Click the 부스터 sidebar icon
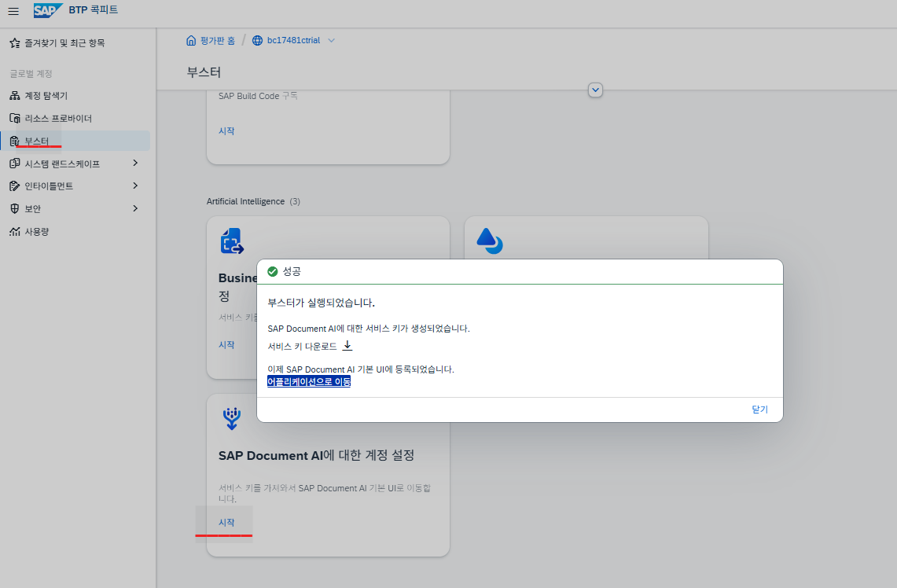The height and width of the screenshot is (588, 897). coord(15,141)
